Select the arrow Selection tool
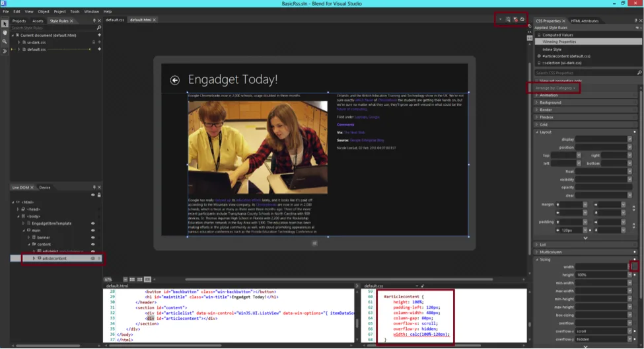Image resolution: width=644 pixels, height=349 pixels. click(x=5, y=24)
